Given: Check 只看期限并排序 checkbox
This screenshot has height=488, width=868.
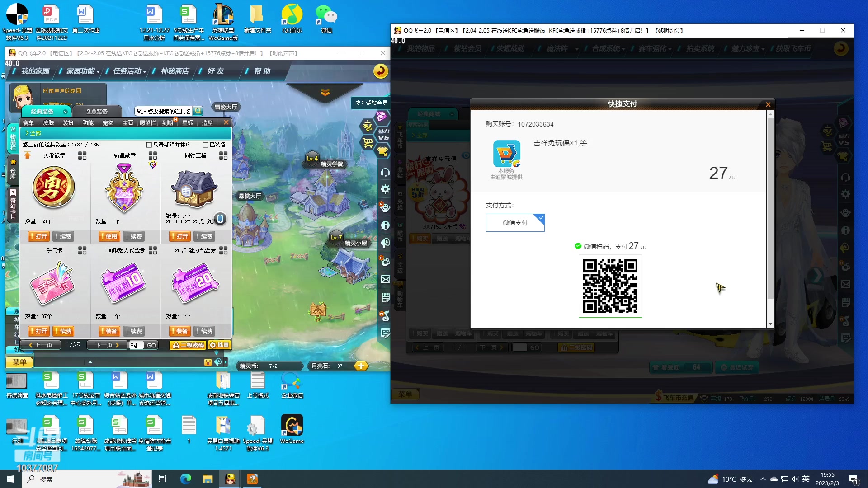Looking at the screenshot, I should [x=149, y=145].
